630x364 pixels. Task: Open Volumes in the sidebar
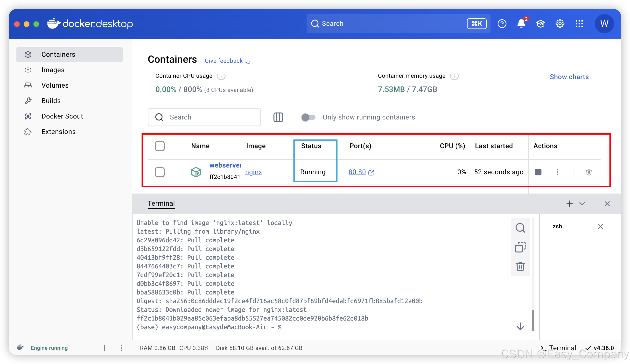point(55,85)
